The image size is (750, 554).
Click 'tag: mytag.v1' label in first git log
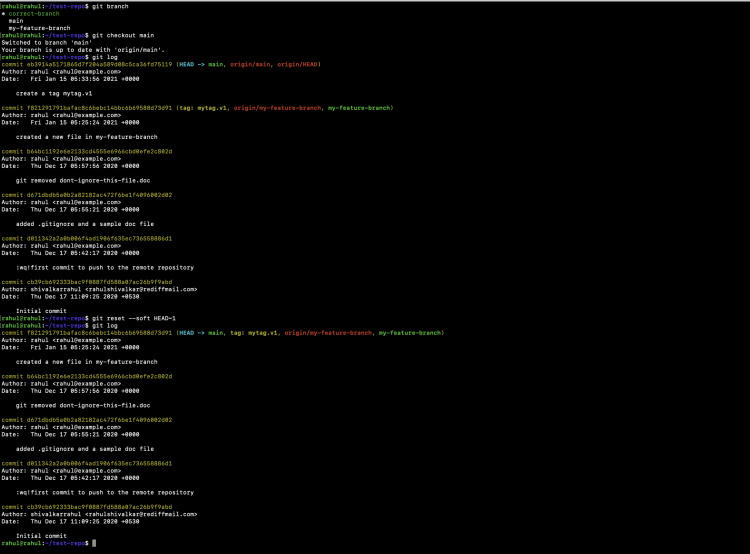tap(202, 107)
